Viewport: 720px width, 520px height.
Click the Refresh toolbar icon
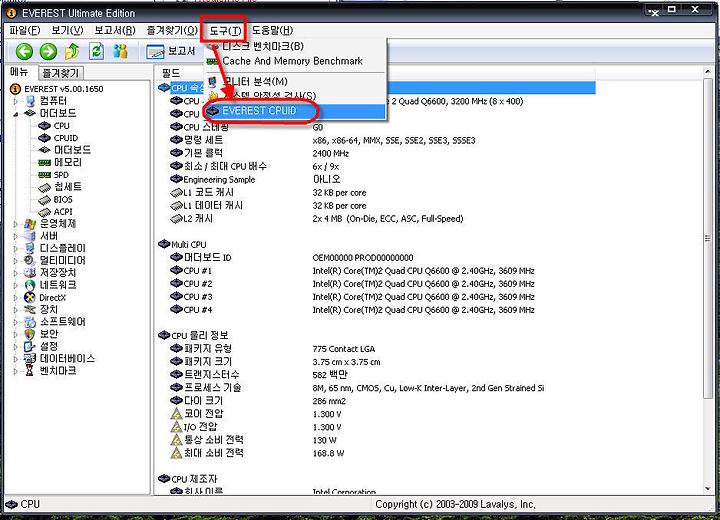pos(96,51)
